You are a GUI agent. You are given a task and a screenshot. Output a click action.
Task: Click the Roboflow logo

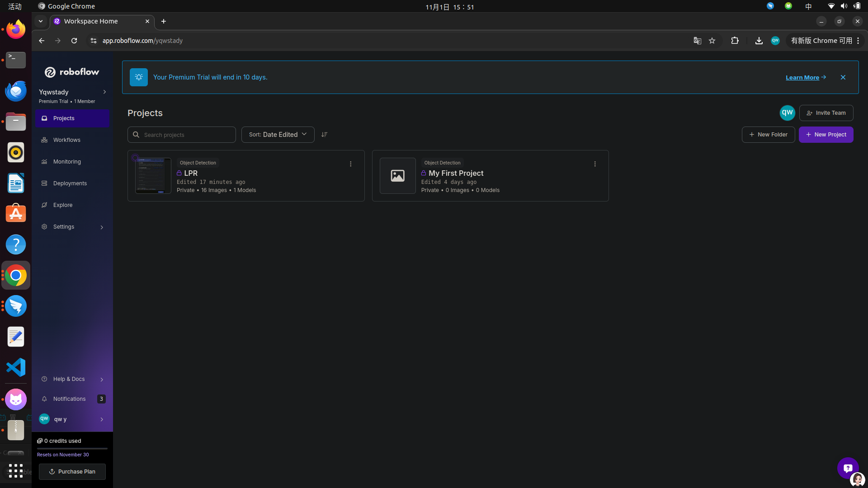point(72,72)
